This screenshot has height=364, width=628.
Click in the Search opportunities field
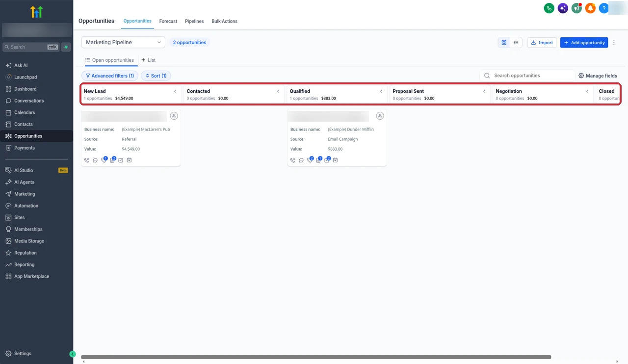(x=527, y=76)
